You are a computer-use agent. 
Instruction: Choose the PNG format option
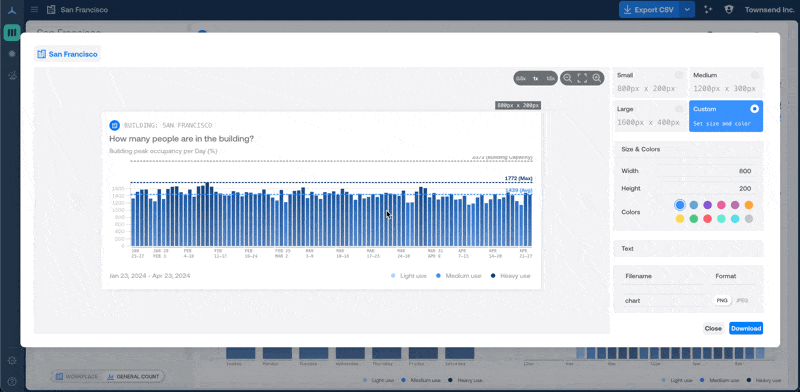coord(722,301)
